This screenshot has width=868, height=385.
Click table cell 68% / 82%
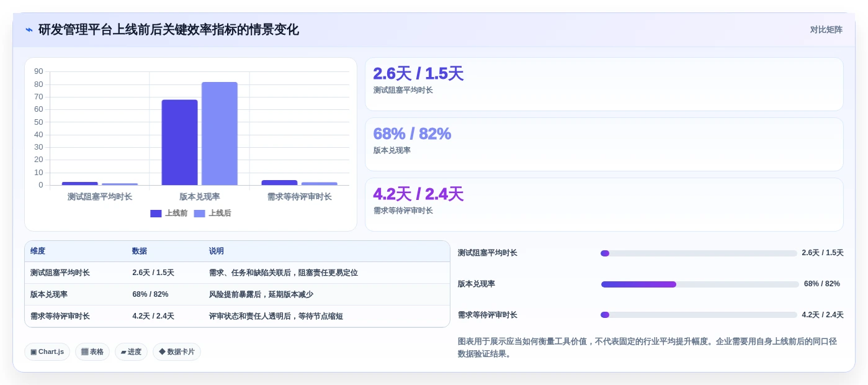[150, 294]
